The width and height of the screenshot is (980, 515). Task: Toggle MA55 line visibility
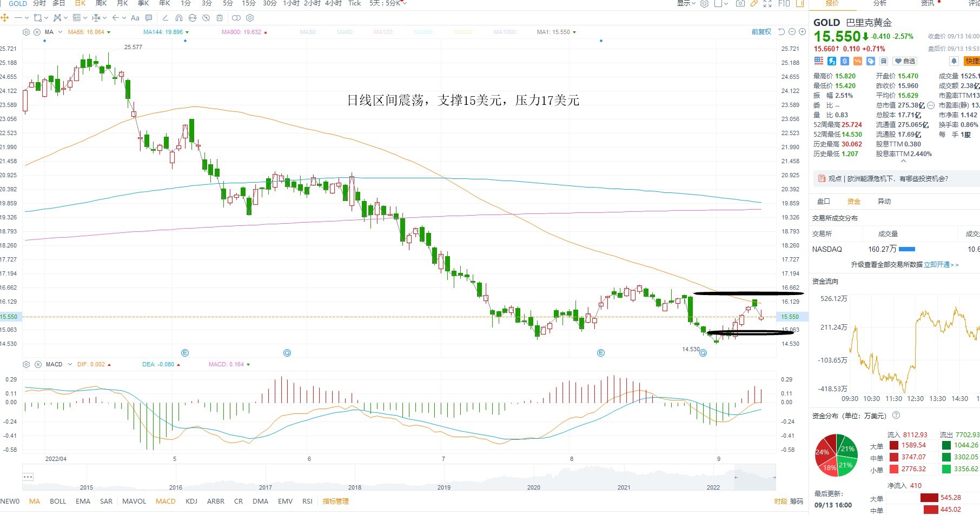click(89, 32)
